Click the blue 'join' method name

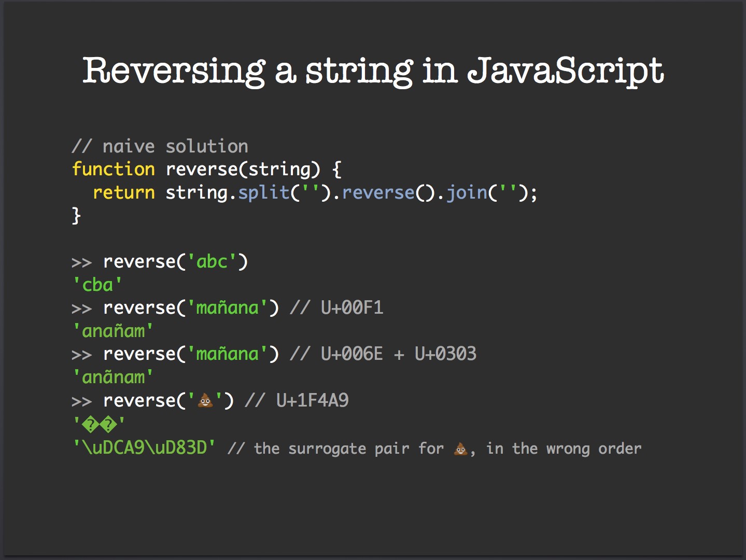click(467, 193)
